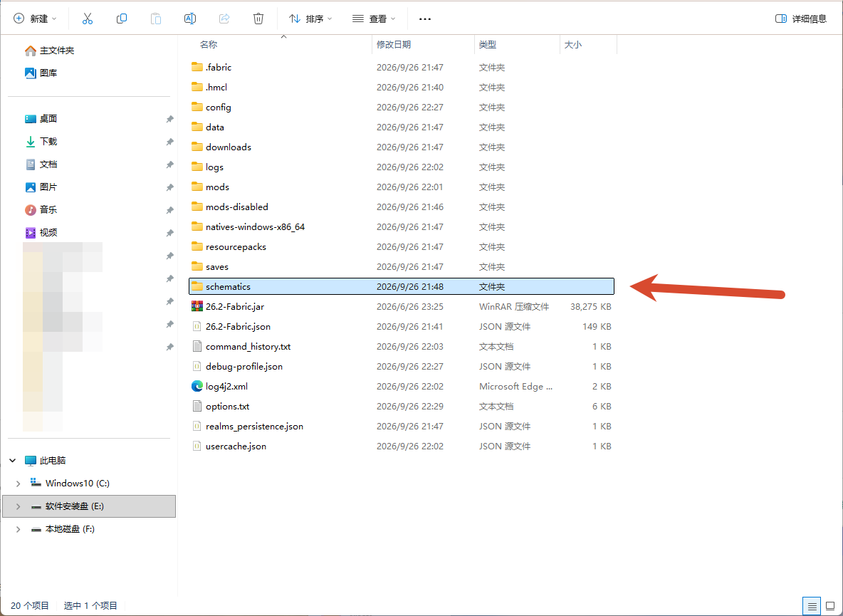This screenshot has height=616, width=843.
Task: Switch to details list view icon
Action: [x=812, y=606]
